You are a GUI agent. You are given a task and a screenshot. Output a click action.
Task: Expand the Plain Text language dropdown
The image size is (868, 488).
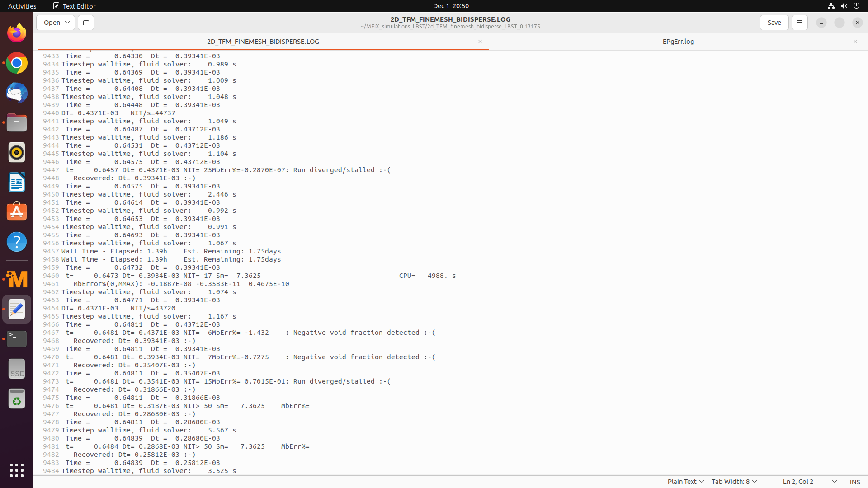(685, 482)
